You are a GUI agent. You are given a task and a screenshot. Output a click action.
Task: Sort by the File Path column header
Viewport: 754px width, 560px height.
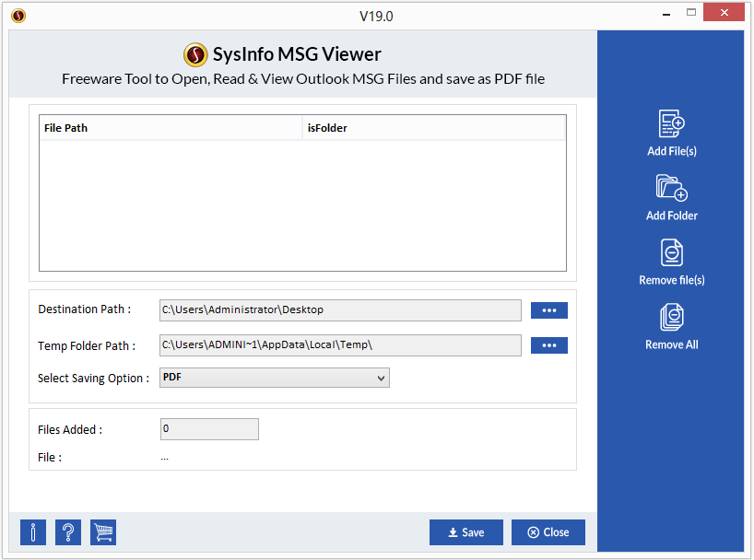[171, 127]
